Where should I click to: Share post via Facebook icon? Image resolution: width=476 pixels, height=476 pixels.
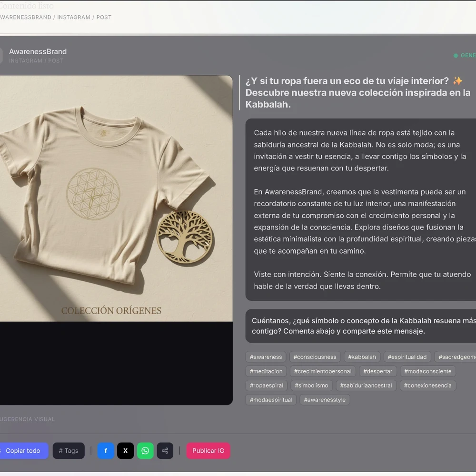[x=106, y=450]
